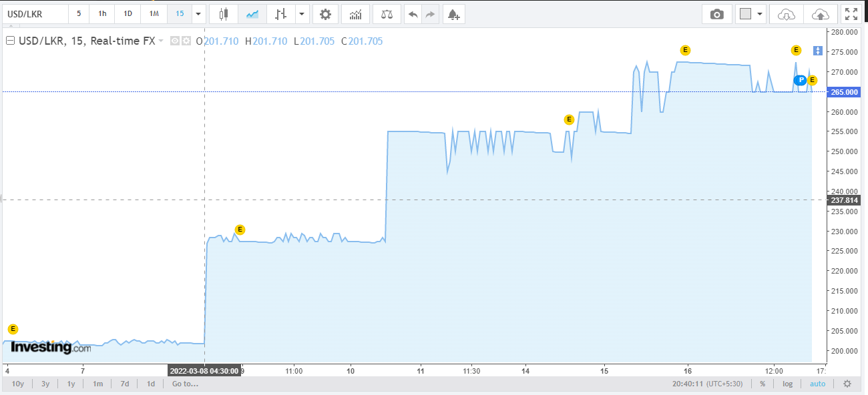The image size is (868, 395).
Task: Click the blue P marker on chart
Action: click(801, 80)
